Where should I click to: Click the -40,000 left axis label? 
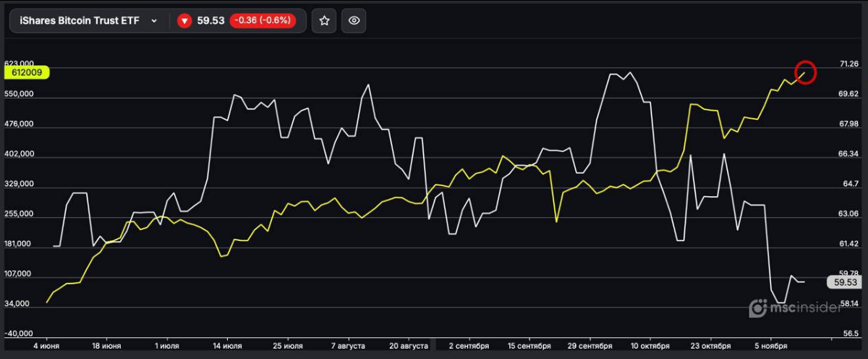(x=20, y=334)
